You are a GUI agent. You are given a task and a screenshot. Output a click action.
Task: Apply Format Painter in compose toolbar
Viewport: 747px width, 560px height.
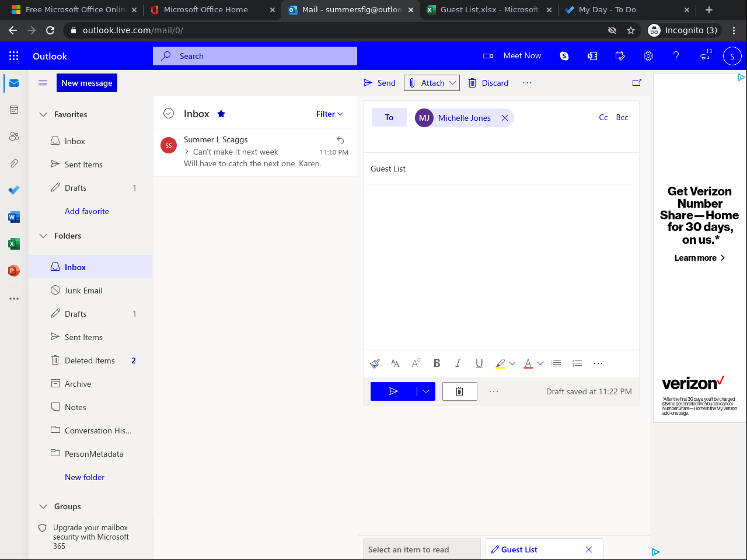[x=375, y=363]
